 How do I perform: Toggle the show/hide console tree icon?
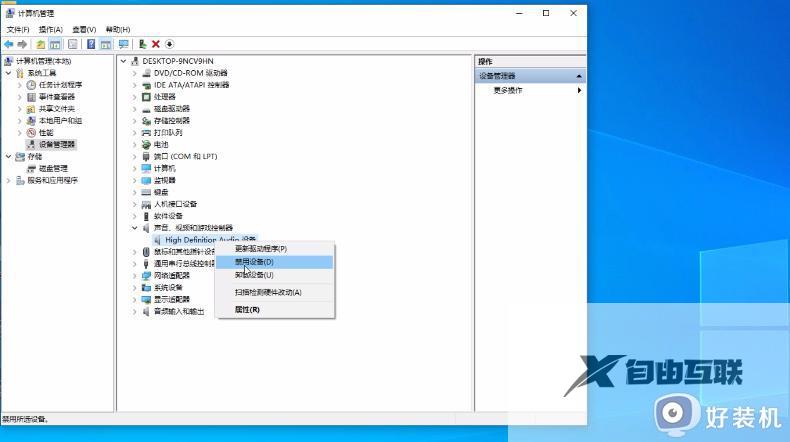pyautogui.click(x=55, y=44)
